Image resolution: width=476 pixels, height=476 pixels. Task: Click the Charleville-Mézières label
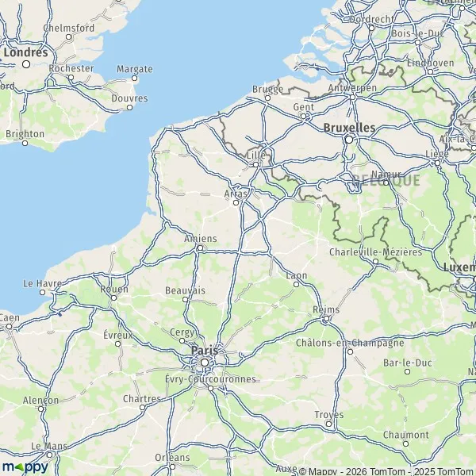pos(375,252)
